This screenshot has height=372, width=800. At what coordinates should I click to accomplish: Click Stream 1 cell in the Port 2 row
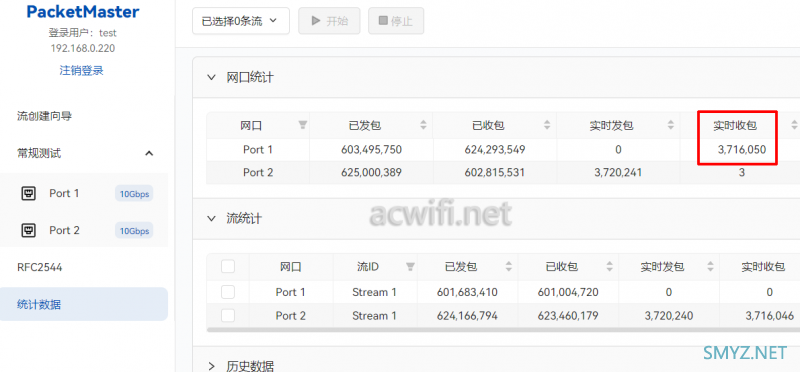pyautogui.click(x=374, y=316)
